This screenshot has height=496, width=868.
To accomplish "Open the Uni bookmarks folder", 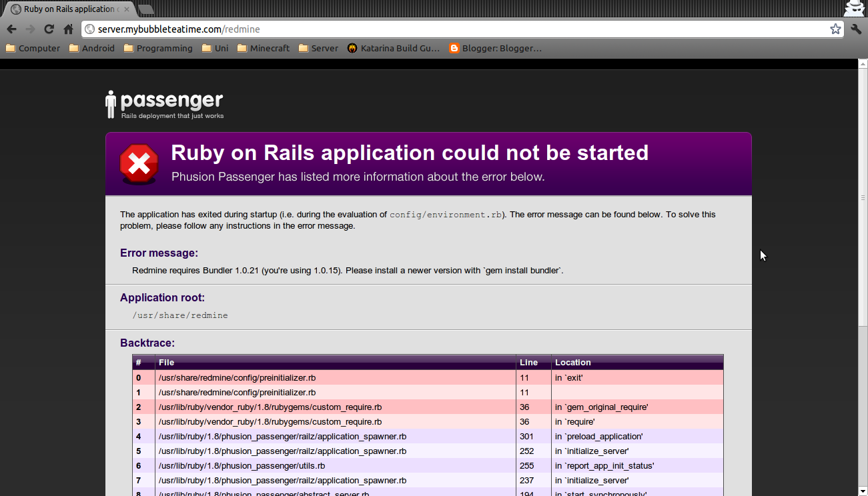I will tap(215, 48).
